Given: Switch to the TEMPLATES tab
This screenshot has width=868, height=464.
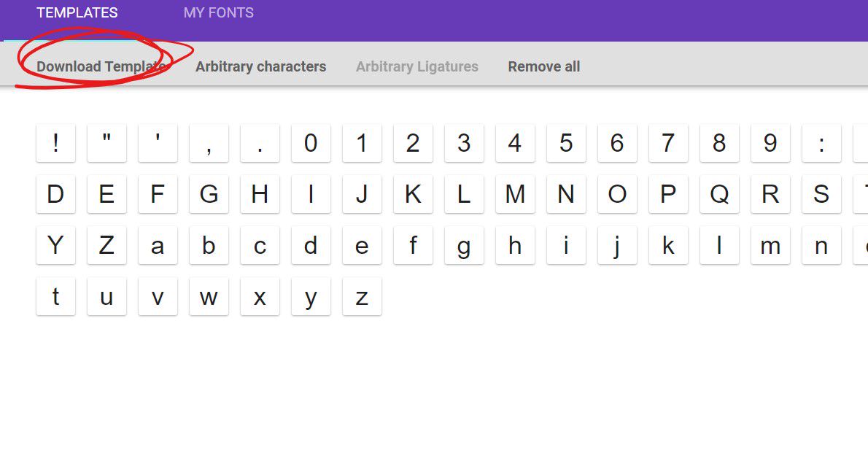Looking at the screenshot, I should point(77,12).
